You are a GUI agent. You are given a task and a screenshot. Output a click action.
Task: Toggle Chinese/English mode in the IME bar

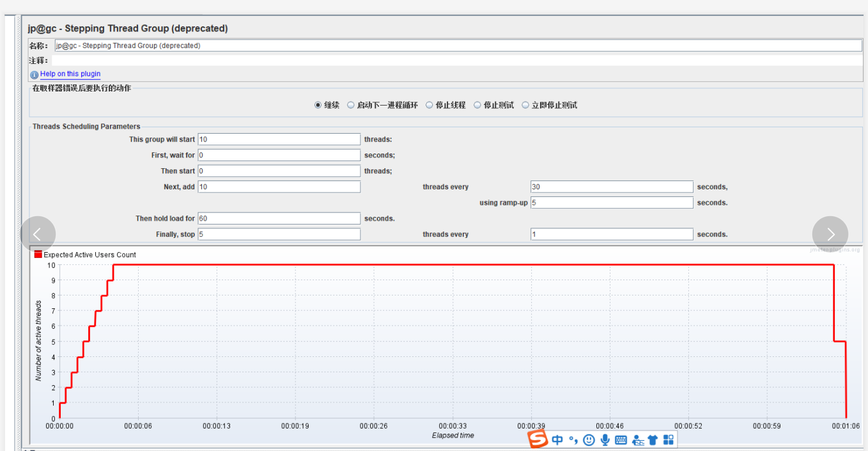coord(557,440)
